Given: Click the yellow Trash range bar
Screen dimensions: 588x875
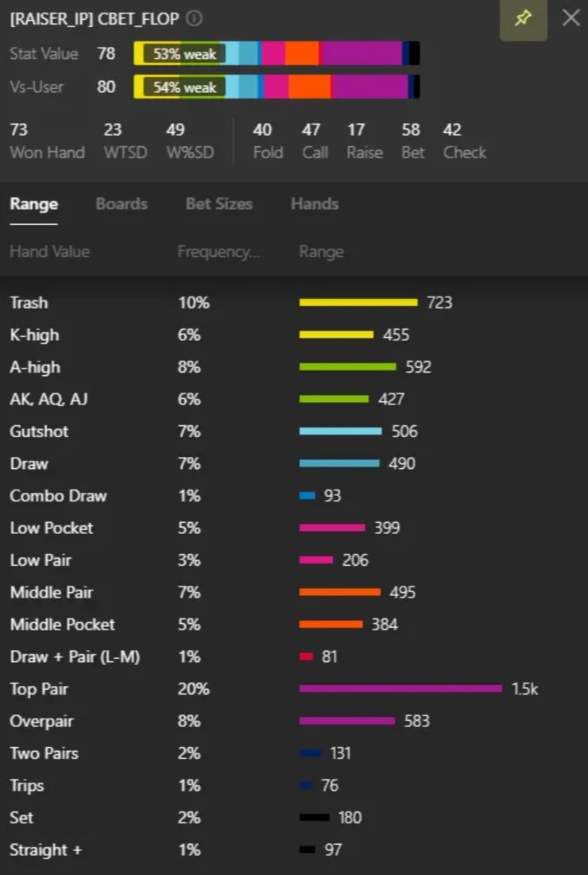Looking at the screenshot, I should click(358, 302).
